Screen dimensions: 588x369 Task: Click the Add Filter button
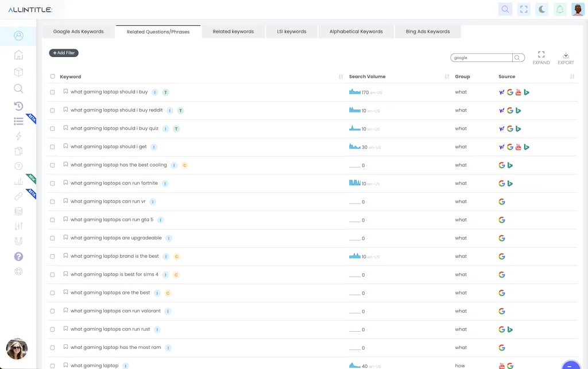64,53
